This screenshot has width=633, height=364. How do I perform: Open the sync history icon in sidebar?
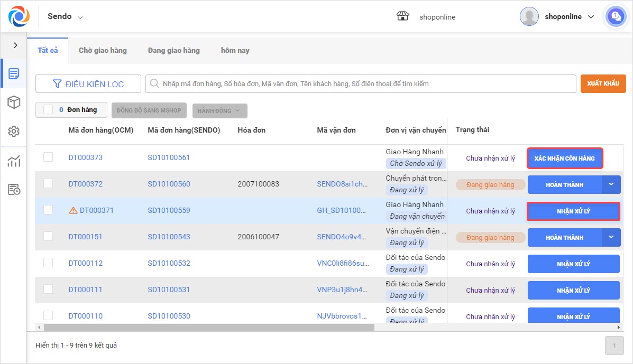14,190
